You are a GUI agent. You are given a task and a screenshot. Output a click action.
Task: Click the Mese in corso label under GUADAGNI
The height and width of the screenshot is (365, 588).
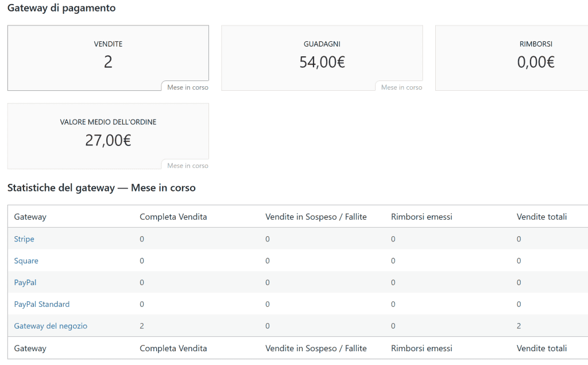402,87
